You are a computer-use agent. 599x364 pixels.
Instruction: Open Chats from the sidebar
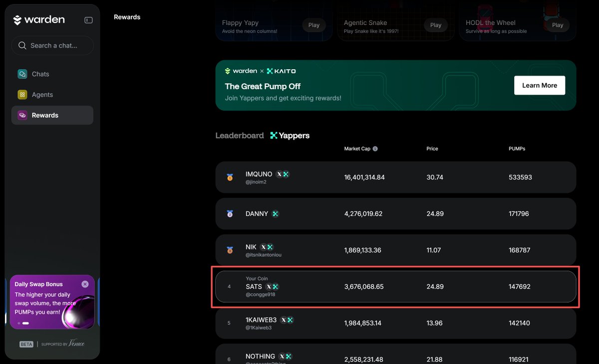pos(52,74)
